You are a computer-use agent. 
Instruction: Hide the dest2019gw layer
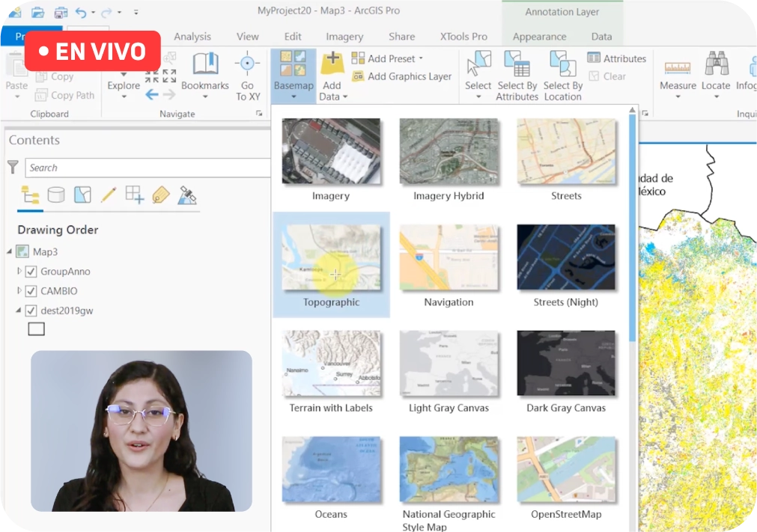(x=31, y=311)
